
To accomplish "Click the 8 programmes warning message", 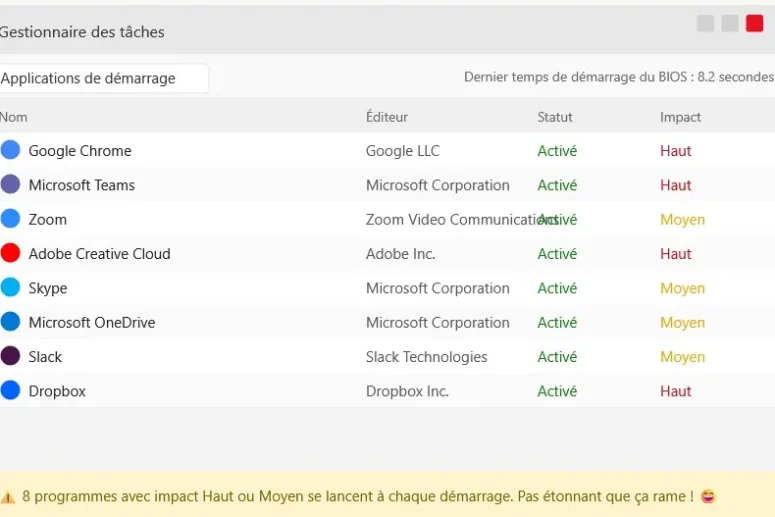I will pyautogui.click(x=358, y=496).
